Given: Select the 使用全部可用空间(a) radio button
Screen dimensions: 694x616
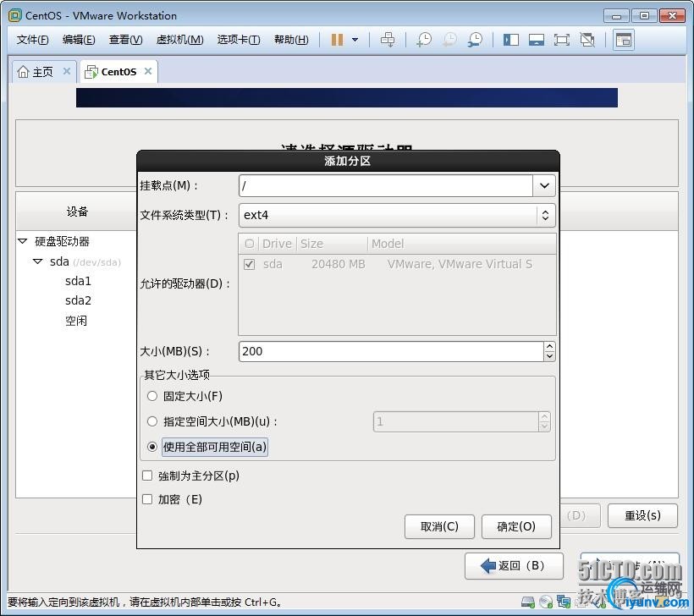Looking at the screenshot, I should (151, 447).
